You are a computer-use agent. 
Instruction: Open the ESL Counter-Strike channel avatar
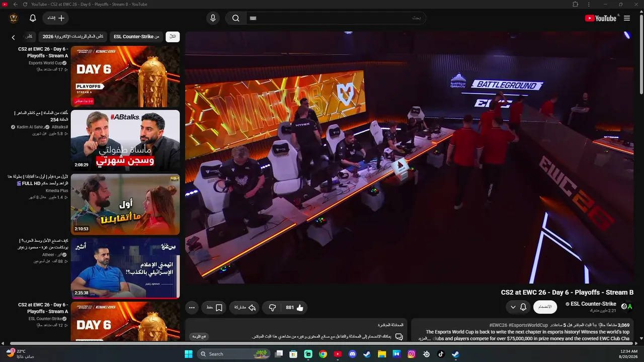(x=627, y=306)
